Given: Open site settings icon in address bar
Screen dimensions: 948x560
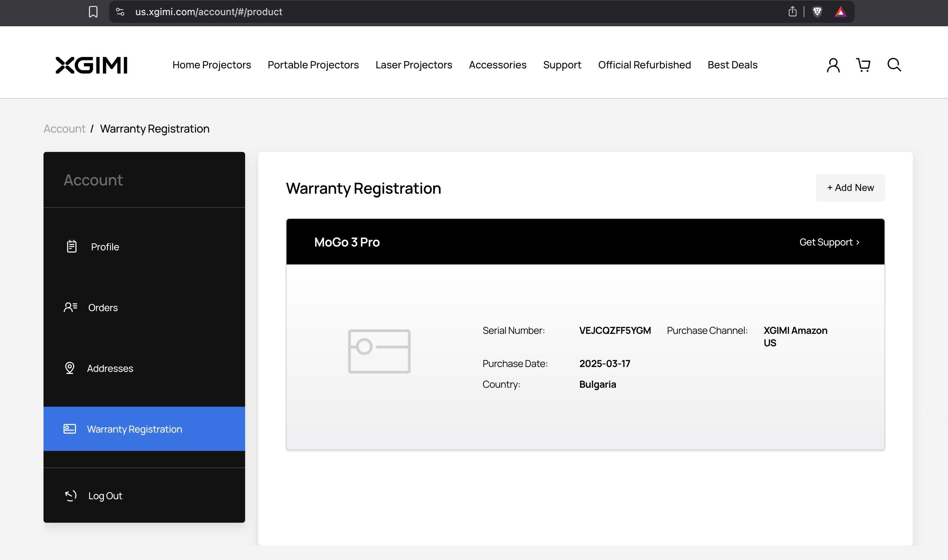Looking at the screenshot, I should point(120,12).
